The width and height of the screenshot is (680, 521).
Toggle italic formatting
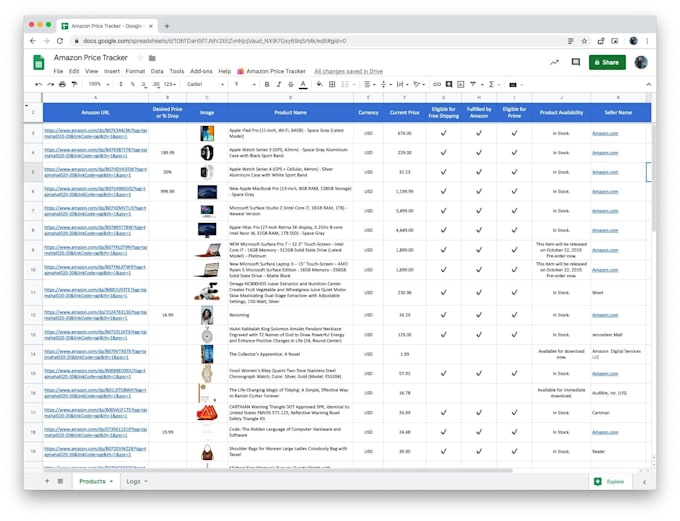pyautogui.click(x=279, y=84)
